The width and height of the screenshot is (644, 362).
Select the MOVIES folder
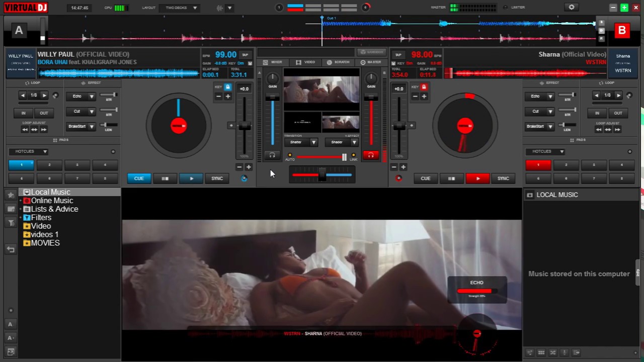[x=45, y=243]
